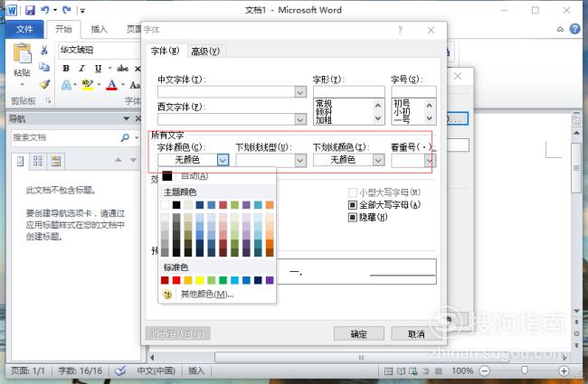
Task: Select 初号 in the font size list
Action: [402, 103]
